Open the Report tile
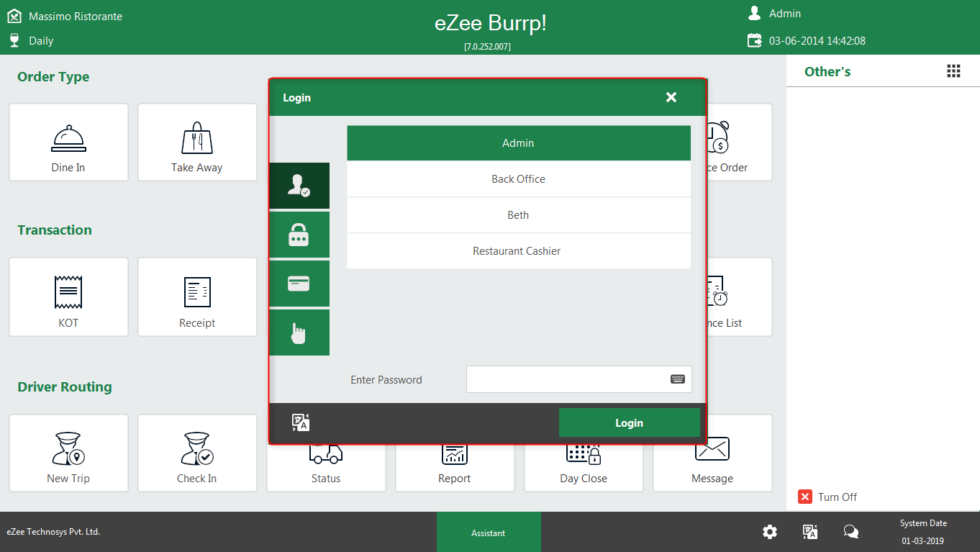Screen dimensions: 980x552 pos(455,468)
